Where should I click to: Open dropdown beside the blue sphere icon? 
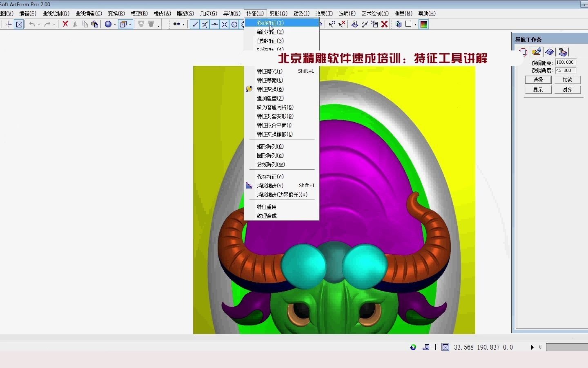115,25
